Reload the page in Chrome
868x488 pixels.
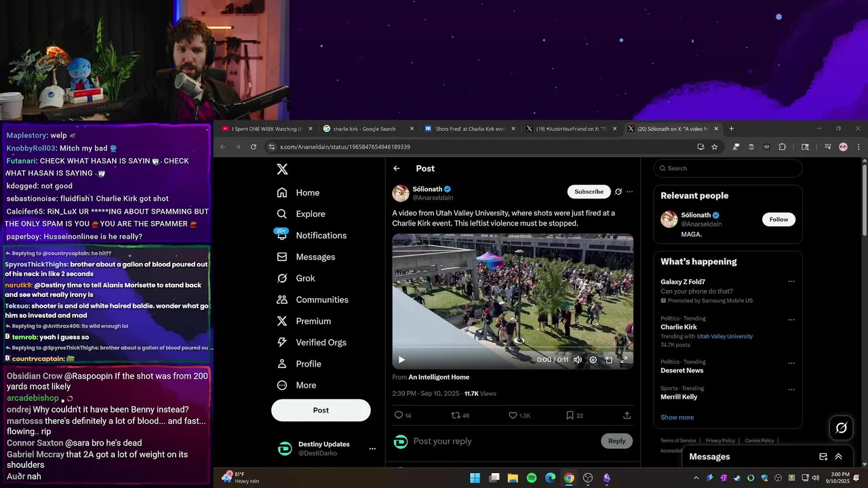tap(254, 147)
